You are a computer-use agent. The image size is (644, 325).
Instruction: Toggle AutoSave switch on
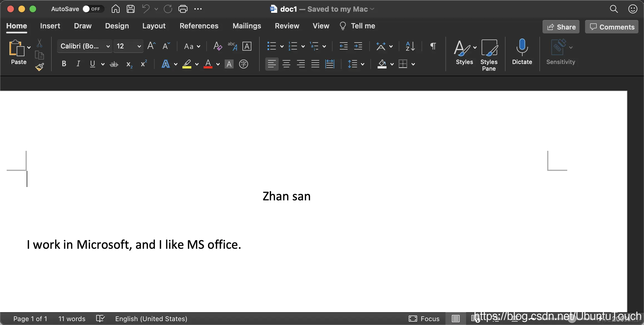[x=93, y=9]
